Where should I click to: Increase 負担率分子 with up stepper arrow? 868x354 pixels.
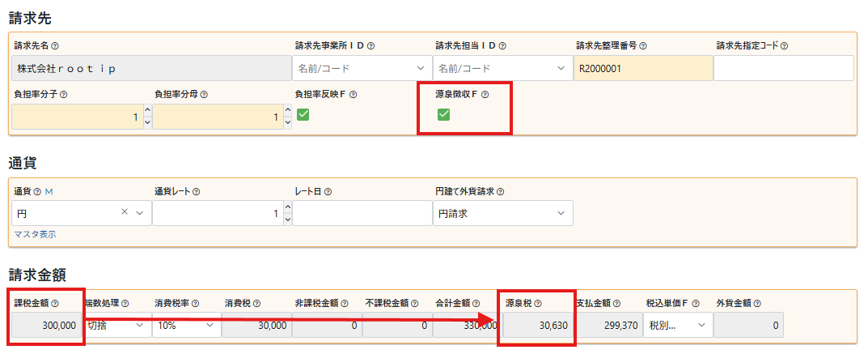coord(146,111)
